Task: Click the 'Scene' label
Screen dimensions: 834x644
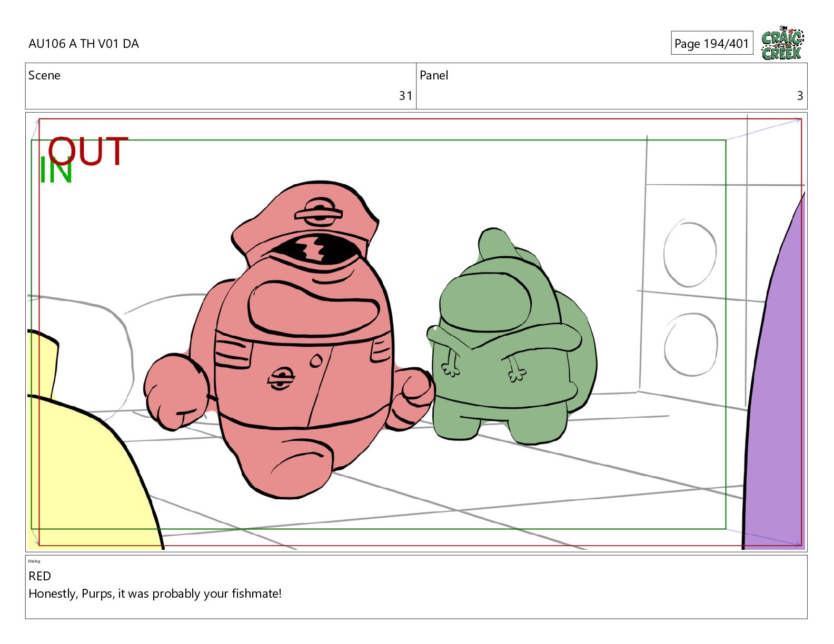Action: (x=44, y=75)
